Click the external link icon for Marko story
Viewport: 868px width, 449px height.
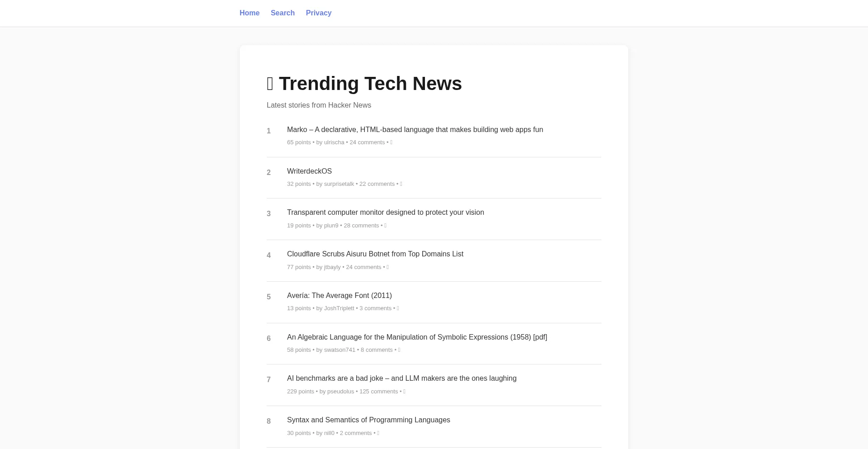pos(391,142)
